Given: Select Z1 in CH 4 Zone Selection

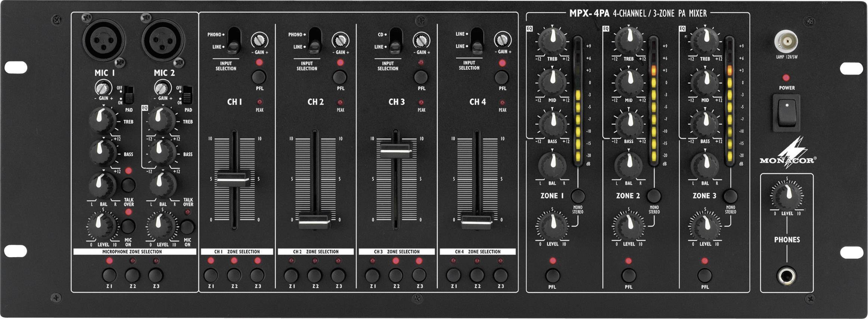Looking at the screenshot, I should [453, 275].
